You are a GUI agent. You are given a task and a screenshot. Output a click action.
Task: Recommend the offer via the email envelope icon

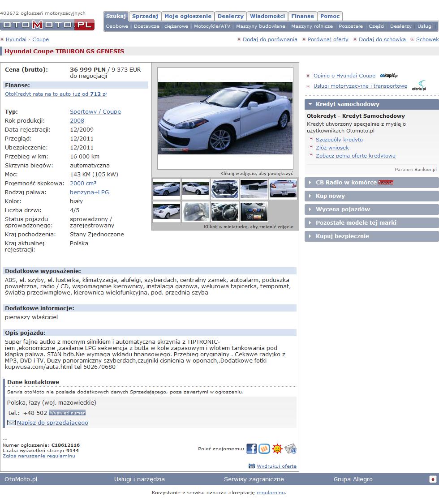(x=290, y=448)
